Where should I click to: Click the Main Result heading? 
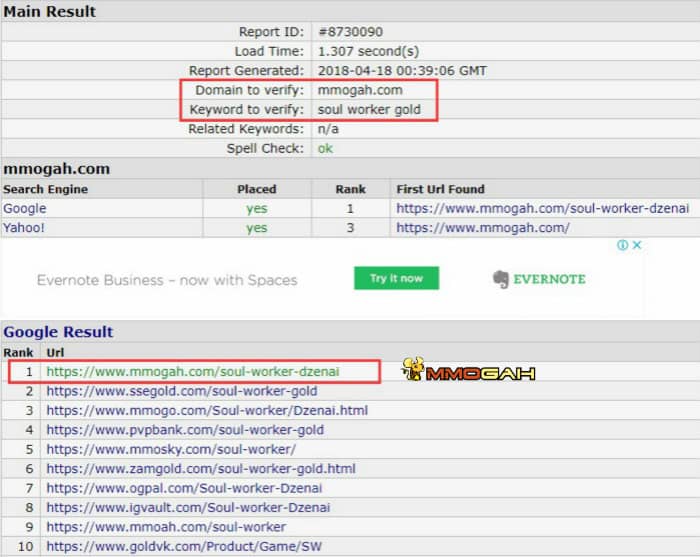coord(50,11)
